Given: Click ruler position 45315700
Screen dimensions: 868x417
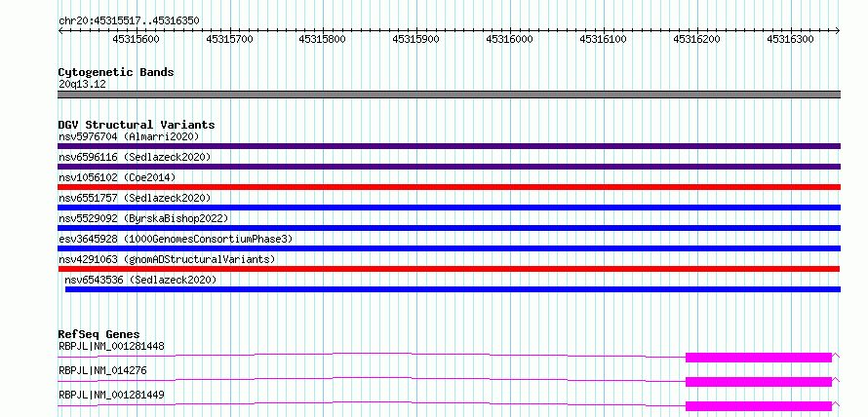Looking at the screenshot, I should coord(230,39).
